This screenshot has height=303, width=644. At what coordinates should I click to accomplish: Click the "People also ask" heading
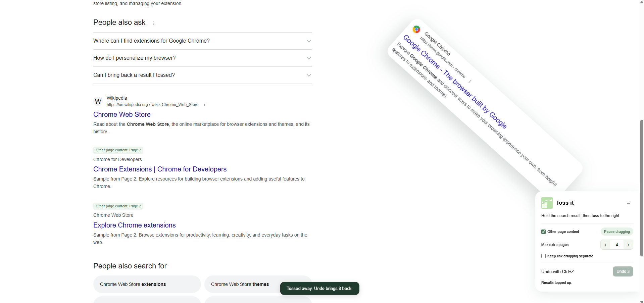coord(119,22)
